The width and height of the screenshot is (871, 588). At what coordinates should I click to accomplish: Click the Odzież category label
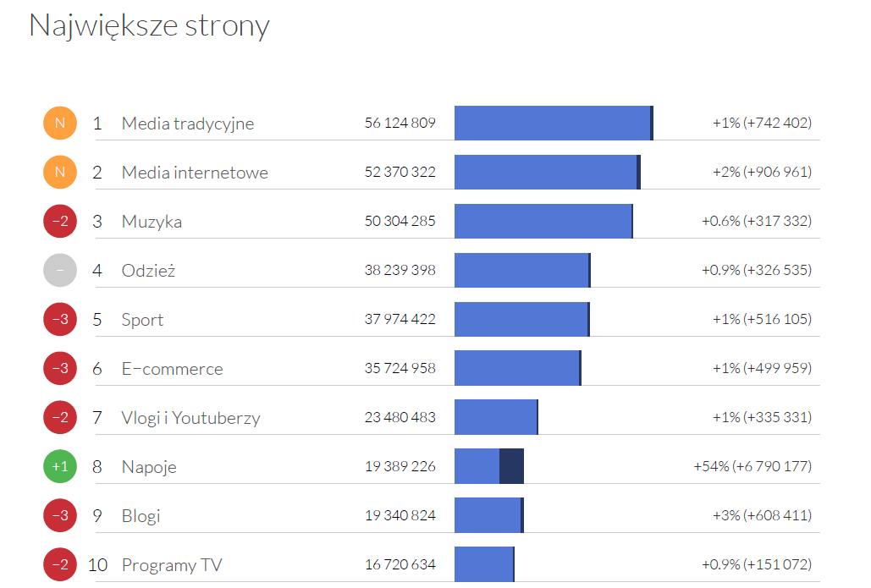(x=148, y=271)
